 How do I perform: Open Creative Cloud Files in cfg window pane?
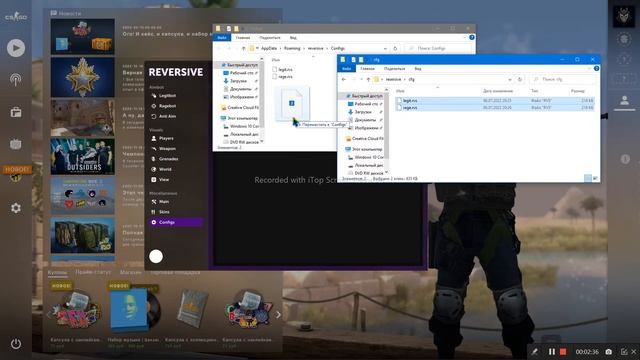(x=364, y=138)
